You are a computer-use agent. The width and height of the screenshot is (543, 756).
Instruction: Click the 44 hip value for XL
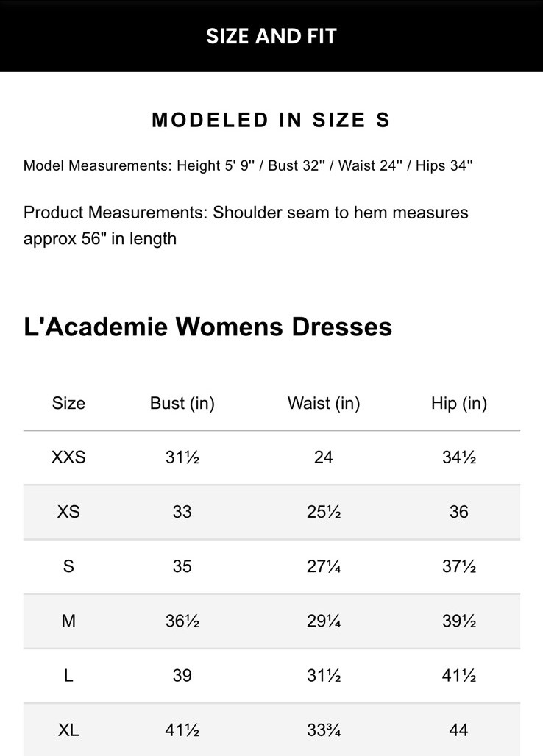pyautogui.click(x=458, y=730)
